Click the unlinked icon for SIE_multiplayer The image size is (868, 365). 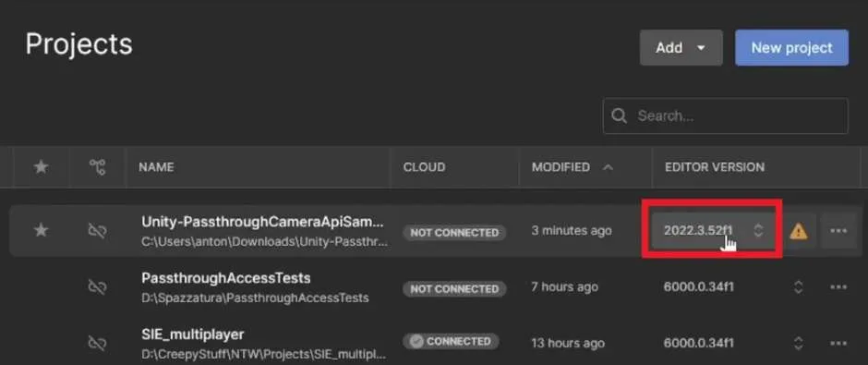tap(98, 343)
